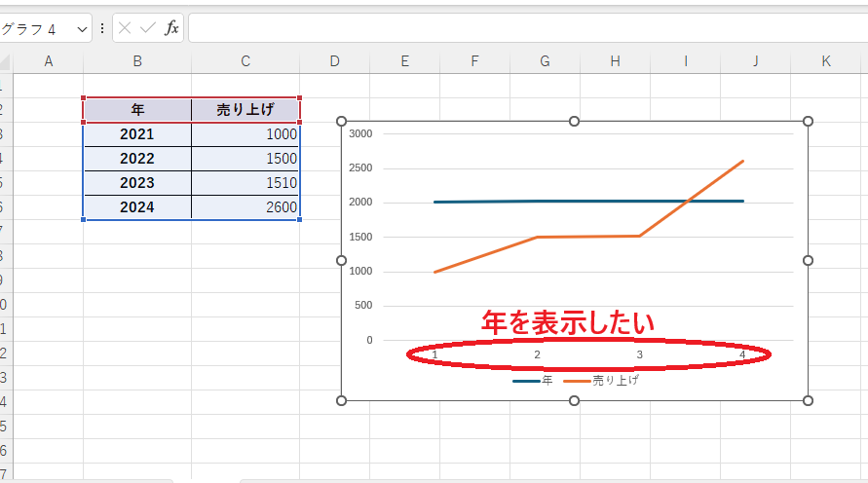Viewport: 868px width, 483px height.
Task: Click the chart's bottom-right resize handle
Action: pos(808,400)
